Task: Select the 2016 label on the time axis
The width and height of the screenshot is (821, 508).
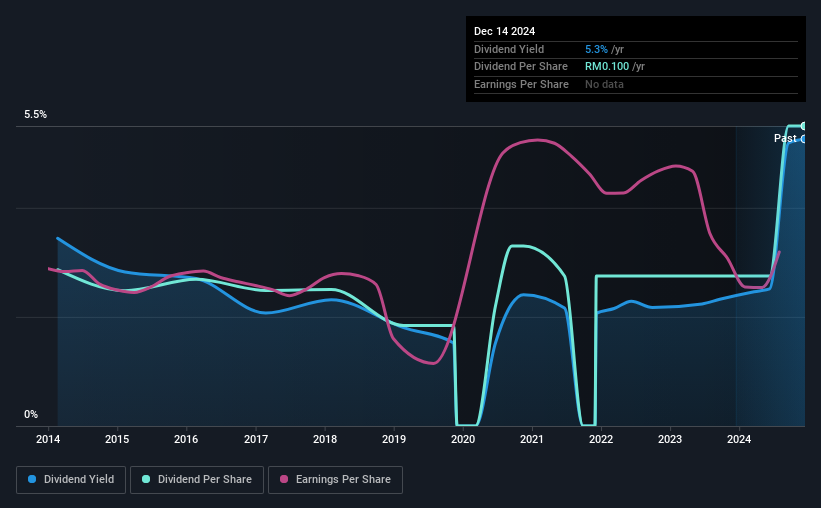Action: tap(186, 439)
